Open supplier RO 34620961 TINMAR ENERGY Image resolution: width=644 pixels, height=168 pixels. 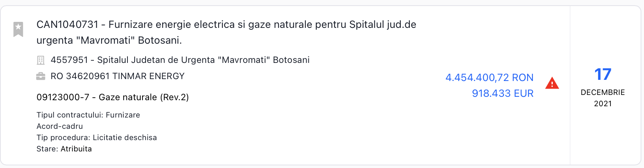point(117,76)
